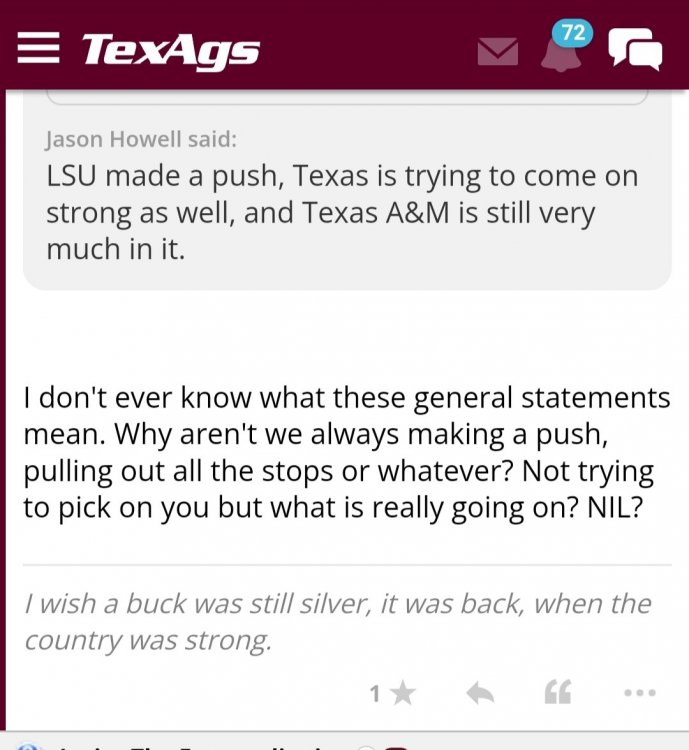Image resolution: width=689 pixels, height=750 pixels.
Task: Reply to the post with arrow icon
Action: (x=480, y=693)
